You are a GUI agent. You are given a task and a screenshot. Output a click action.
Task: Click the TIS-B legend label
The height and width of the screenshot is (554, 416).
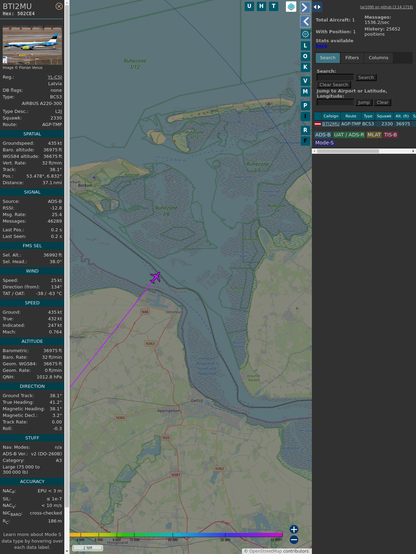tap(390, 135)
